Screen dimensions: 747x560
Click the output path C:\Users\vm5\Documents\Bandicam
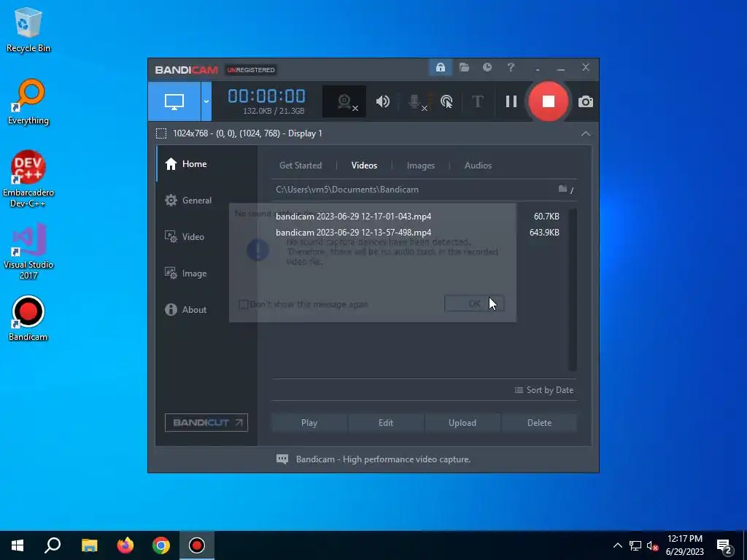347,190
